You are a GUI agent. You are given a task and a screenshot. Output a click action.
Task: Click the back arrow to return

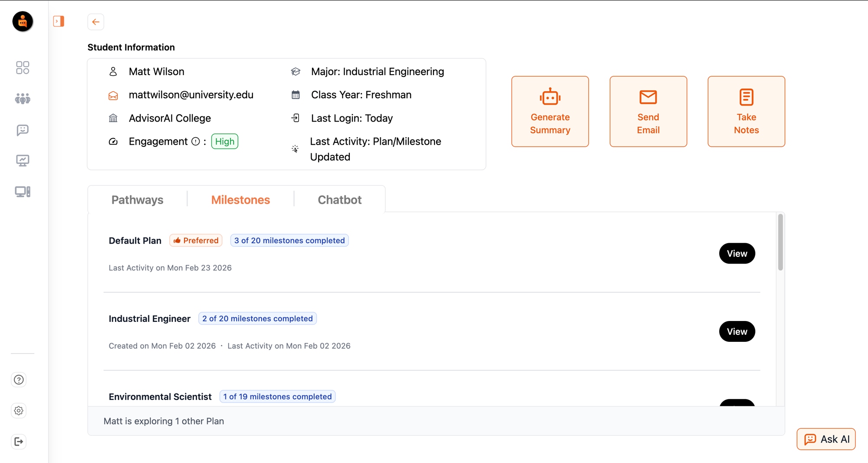pyautogui.click(x=95, y=22)
